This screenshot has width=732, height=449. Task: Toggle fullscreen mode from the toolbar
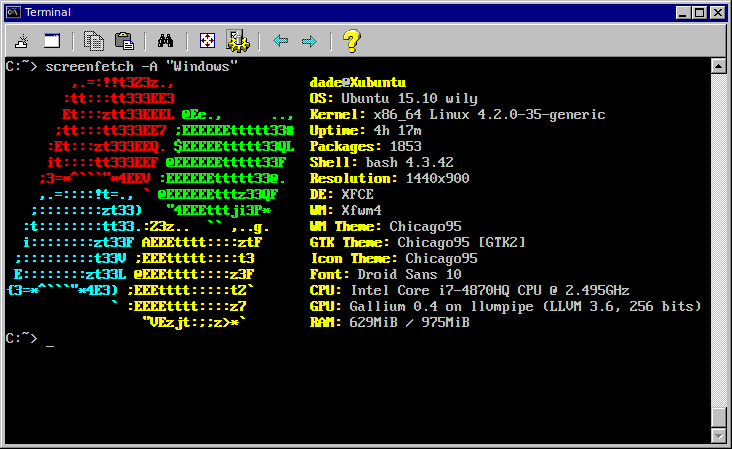[x=207, y=41]
